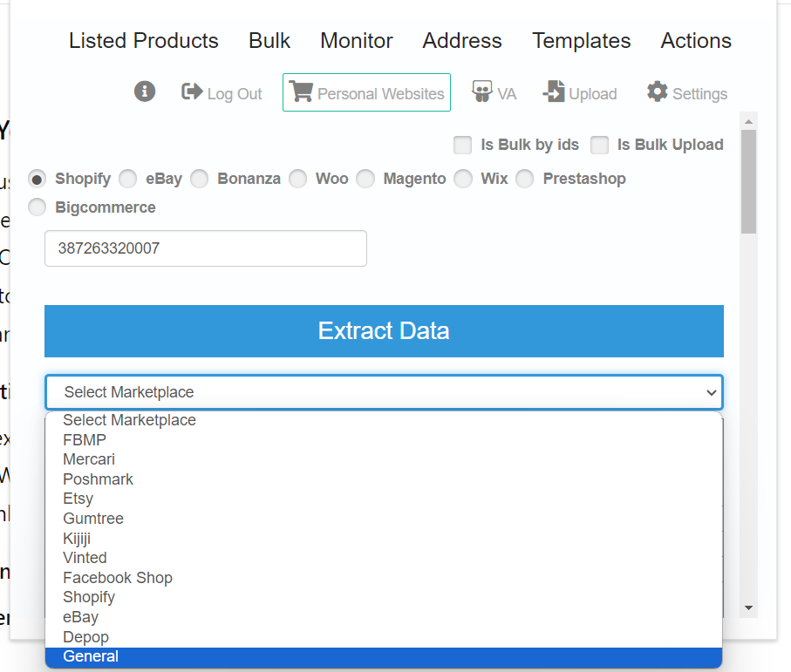791x672 pixels.
Task: Click the info circle icon
Action: coord(145,92)
